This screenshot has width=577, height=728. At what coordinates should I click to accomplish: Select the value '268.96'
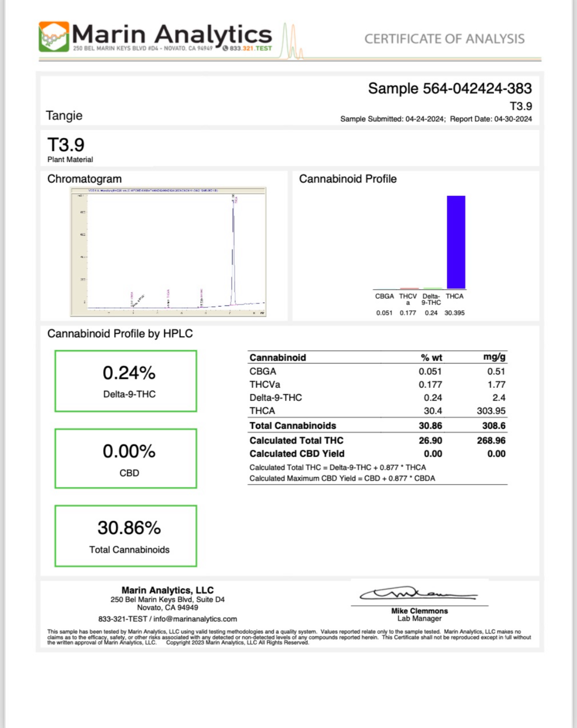point(491,441)
